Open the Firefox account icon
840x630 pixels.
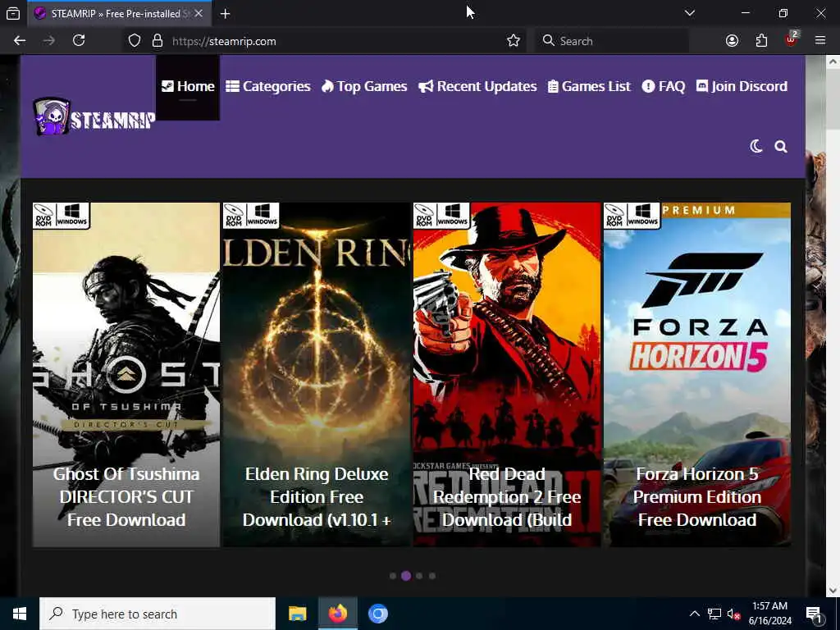tap(732, 41)
